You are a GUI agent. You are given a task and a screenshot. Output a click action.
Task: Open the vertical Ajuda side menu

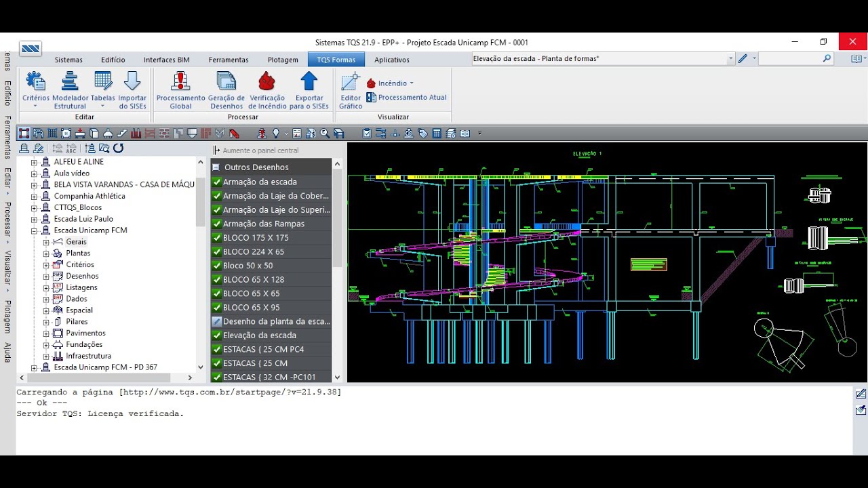7,352
